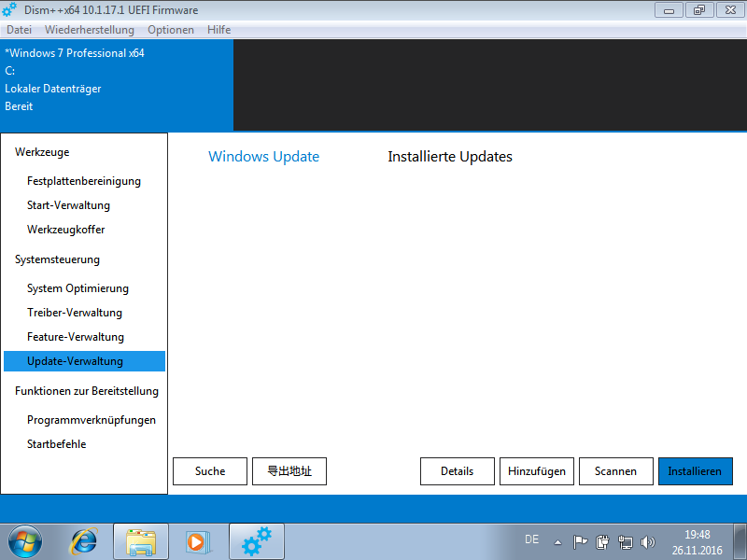This screenshot has height=560, width=747.
Task: Open Windows Explorer from the taskbar
Action: (x=141, y=542)
